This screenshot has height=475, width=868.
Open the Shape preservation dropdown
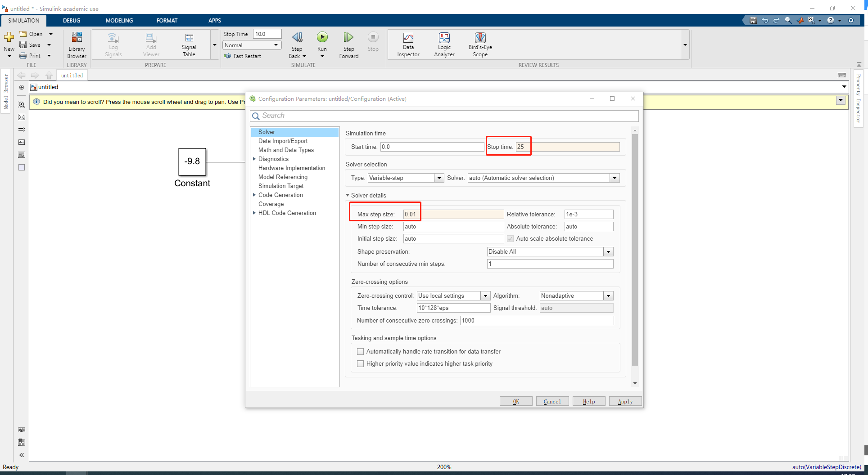(x=608, y=251)
